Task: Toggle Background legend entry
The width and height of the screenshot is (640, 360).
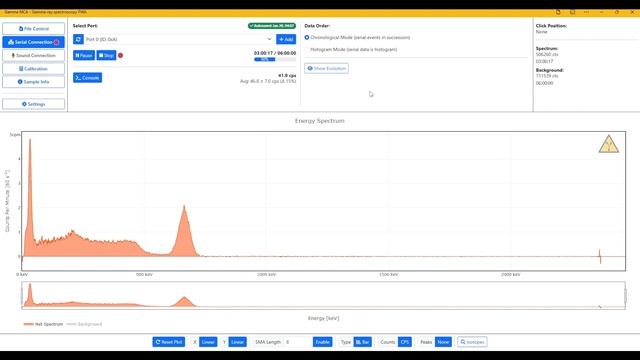Action: [84, 324]
